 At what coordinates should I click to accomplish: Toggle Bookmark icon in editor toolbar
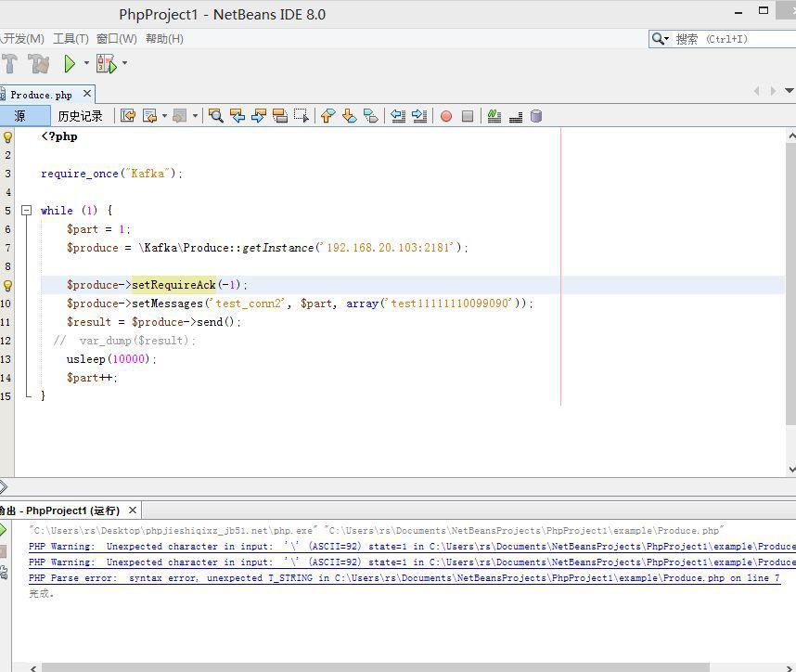click(x=371, y=116)
